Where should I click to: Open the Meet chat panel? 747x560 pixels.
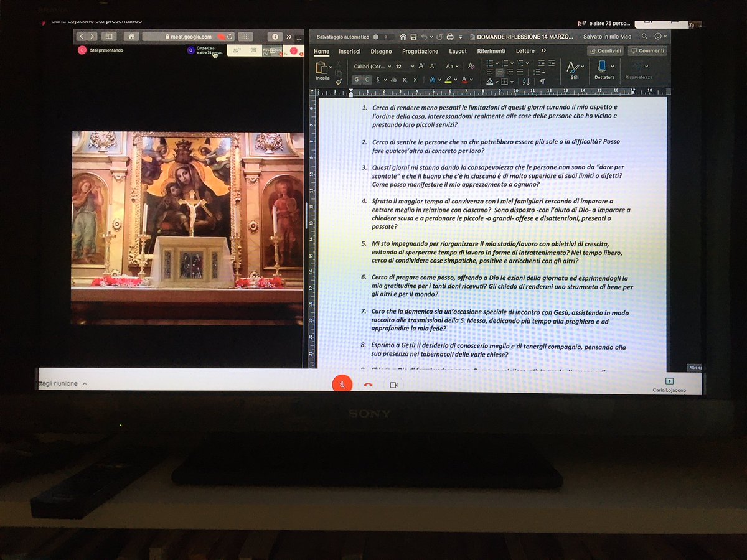pyautogui.click(x=253, y=50)
